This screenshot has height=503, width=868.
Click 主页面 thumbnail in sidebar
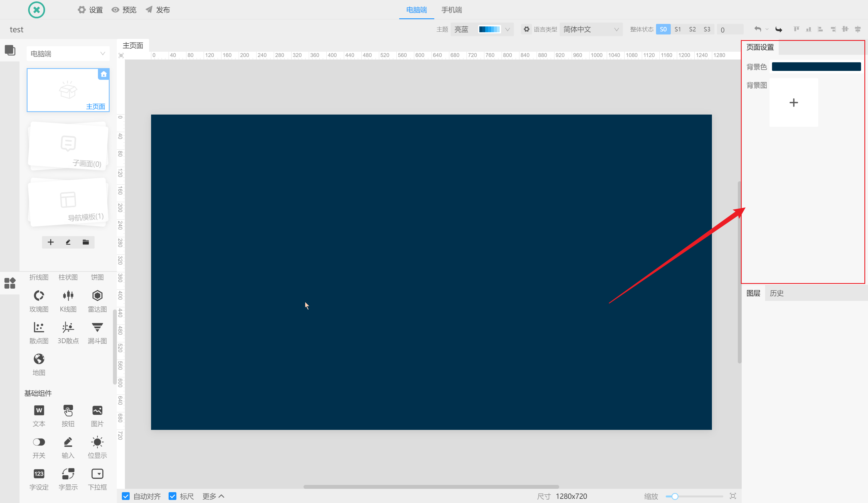[68, 90]
